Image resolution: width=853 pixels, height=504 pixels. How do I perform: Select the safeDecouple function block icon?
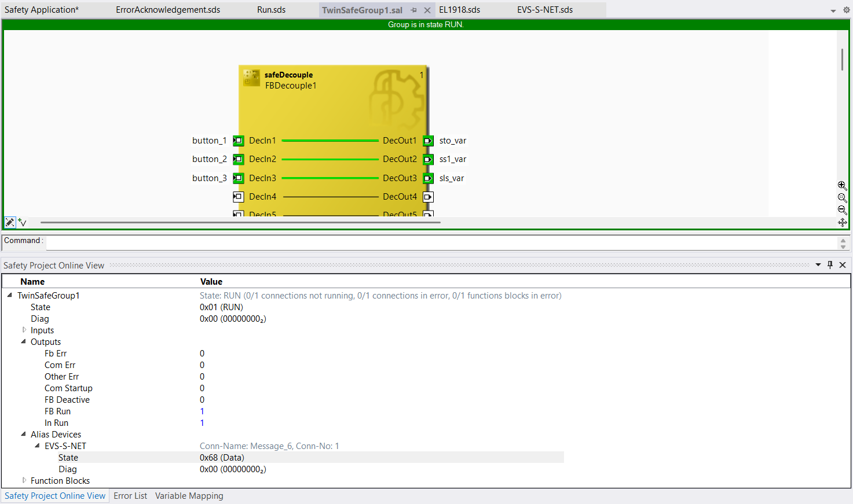tap(251, 78)
